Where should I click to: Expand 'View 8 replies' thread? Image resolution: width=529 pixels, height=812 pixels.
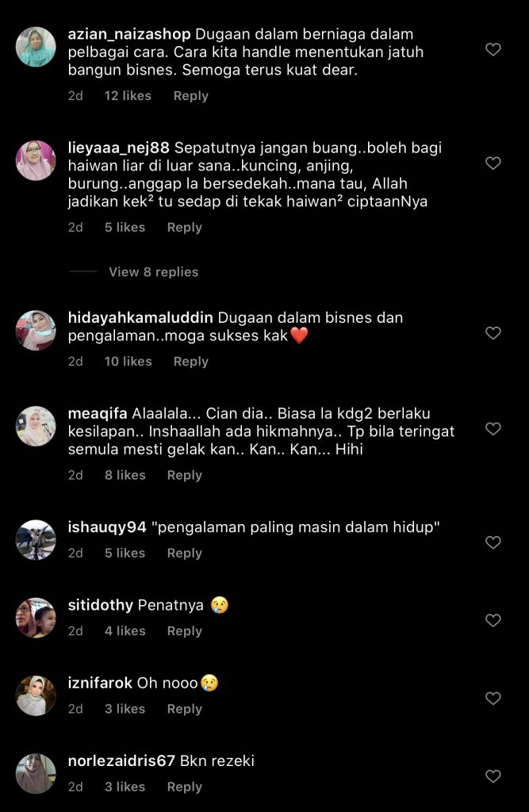[x=153, y=272]
